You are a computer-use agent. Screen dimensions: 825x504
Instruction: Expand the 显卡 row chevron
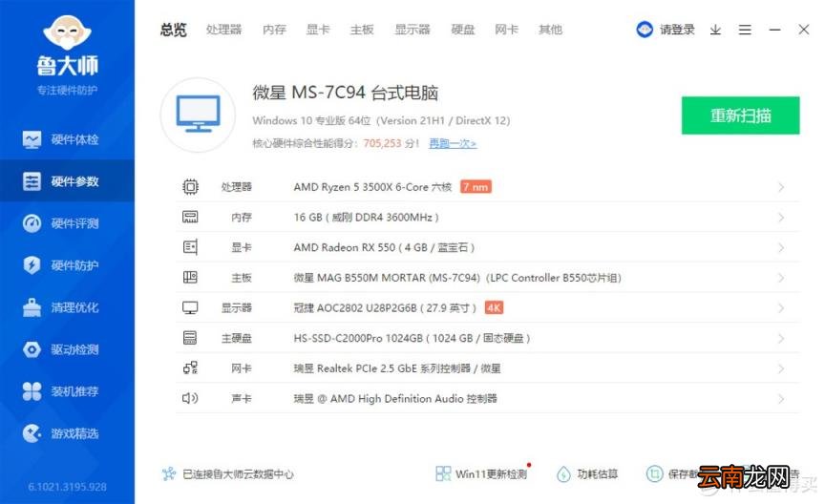781,247
